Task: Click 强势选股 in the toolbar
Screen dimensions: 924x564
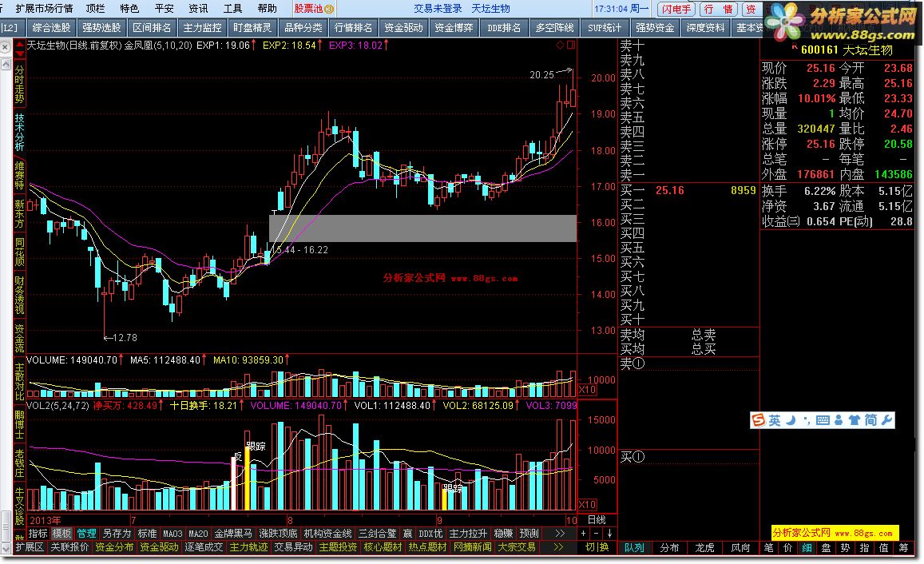Action: 101,28
